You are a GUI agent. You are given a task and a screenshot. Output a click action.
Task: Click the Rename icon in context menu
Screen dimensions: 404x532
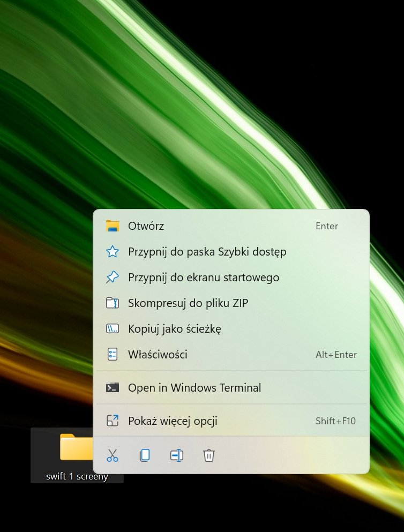tap(177, 455)
